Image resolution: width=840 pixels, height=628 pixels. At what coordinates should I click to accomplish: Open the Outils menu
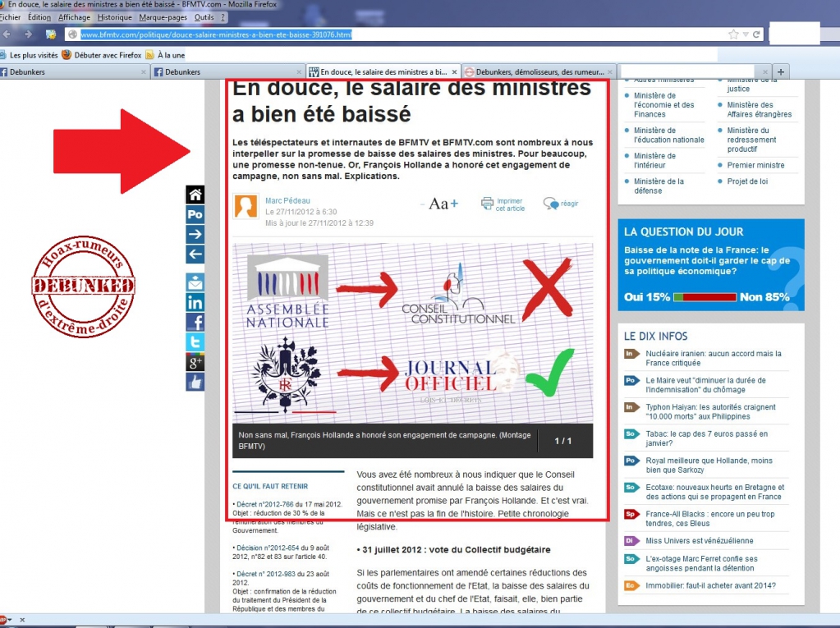coord(204,17)
